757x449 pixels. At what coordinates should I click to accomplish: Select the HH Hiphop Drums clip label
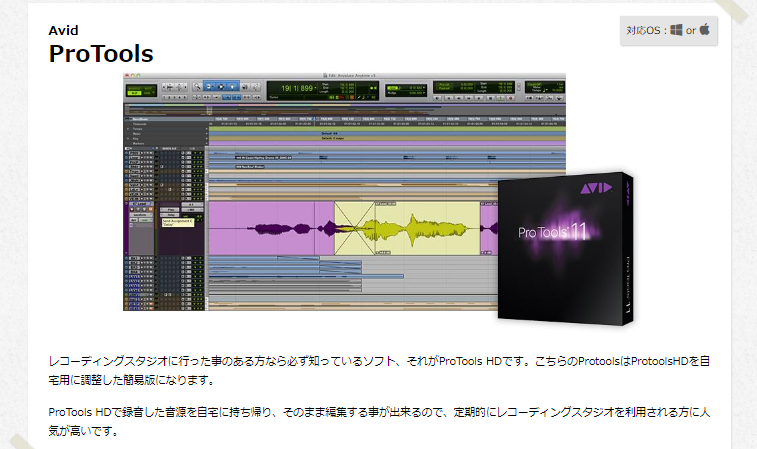(x=264, y=157)
